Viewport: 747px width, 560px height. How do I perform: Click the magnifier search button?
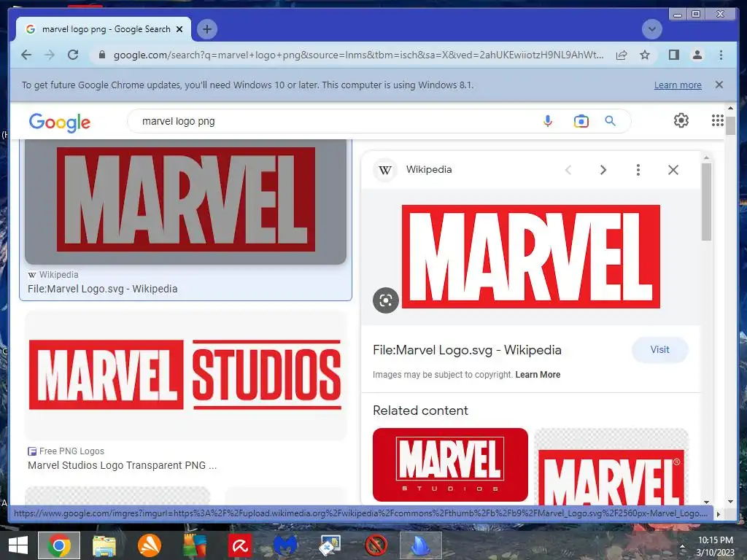pyautogui.click(x=610, y=121)
